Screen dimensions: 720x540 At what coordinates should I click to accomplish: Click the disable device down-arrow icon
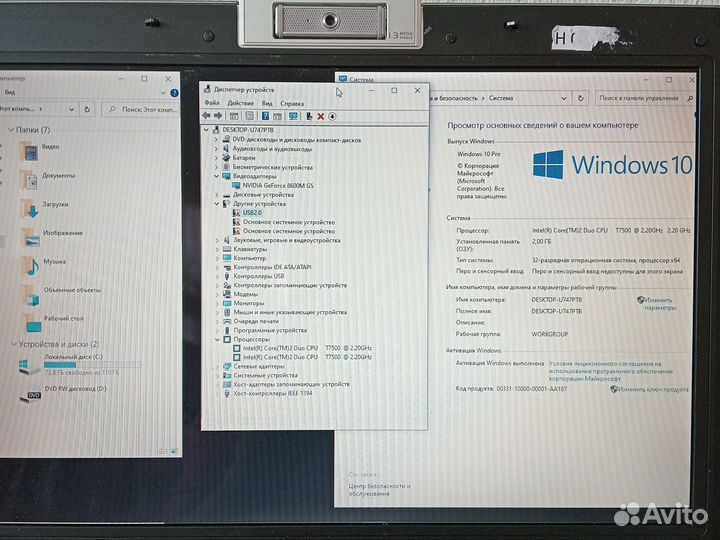coord(332,116)
